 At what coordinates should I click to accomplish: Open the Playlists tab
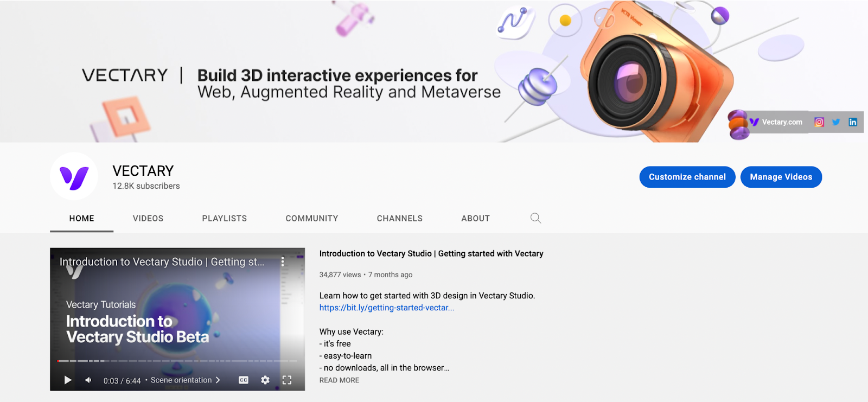[224, 218]
